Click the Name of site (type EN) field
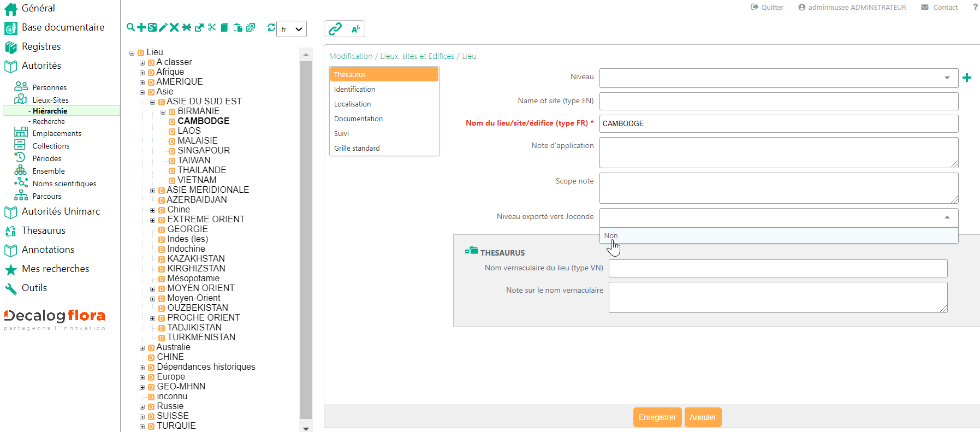Screen dimensions: 980x432 pyautogui.click(x=779, y=101)
